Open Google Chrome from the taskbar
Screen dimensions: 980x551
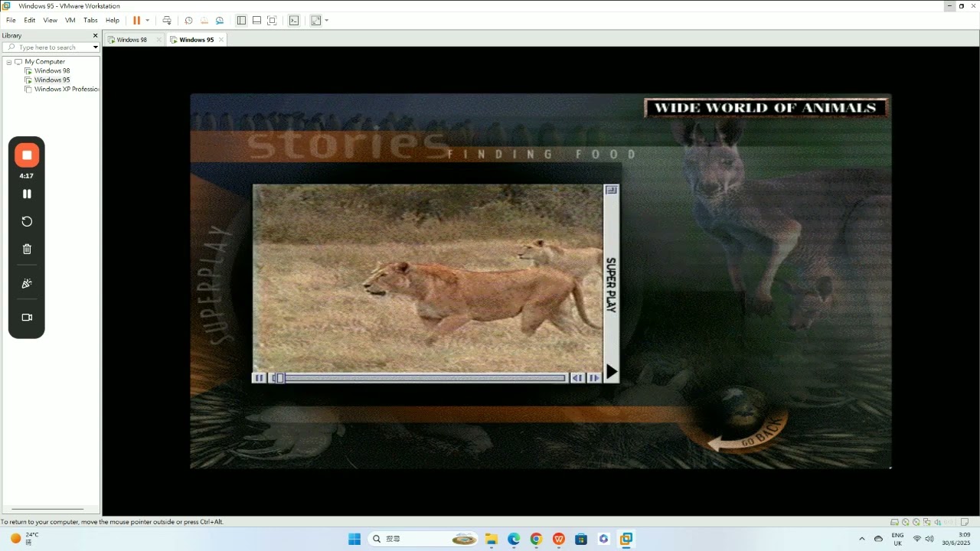pyautogui.click(x=536, y=539)
